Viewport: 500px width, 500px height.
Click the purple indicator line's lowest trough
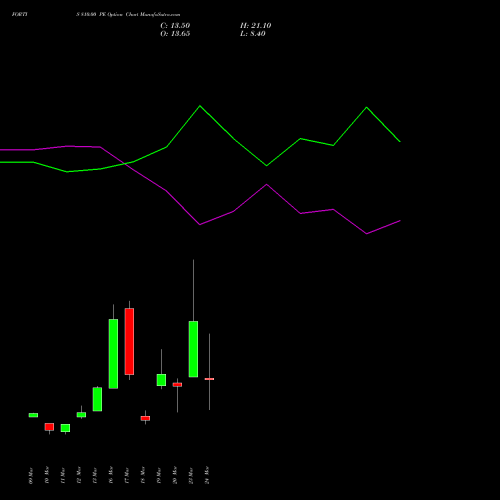pyautogui.click(x=367, y=234)
